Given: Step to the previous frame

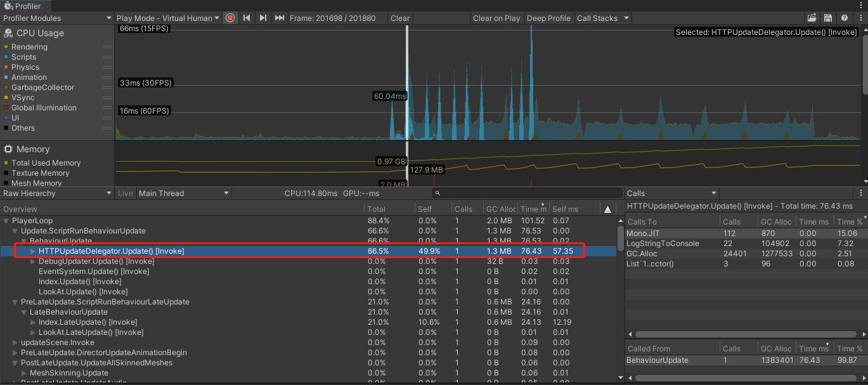Looking at the screenshot, I should tap(247, 18).
